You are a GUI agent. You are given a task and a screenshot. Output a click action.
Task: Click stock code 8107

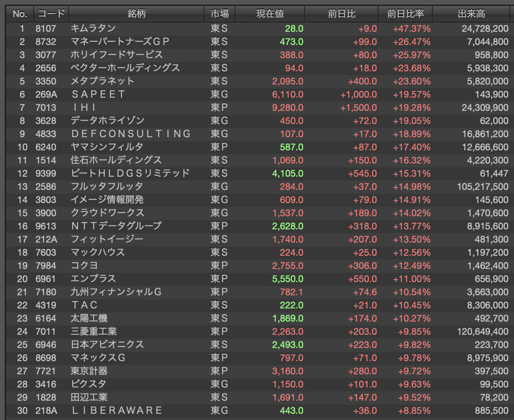click(x=45, y=29)
